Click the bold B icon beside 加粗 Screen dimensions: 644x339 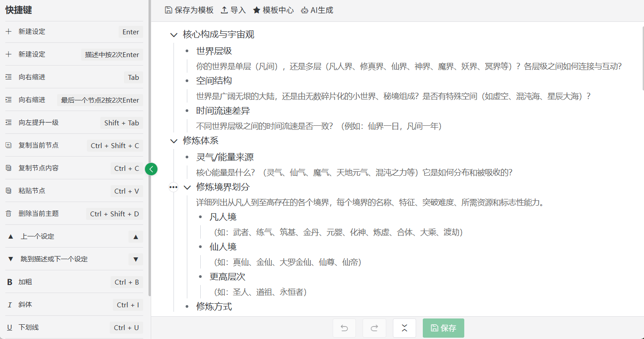click(x=10, y=282)
